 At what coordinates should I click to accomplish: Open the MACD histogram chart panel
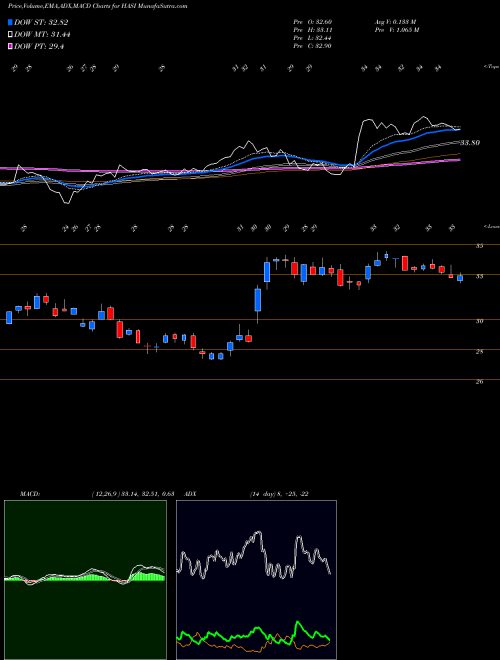tap(85, 580)
